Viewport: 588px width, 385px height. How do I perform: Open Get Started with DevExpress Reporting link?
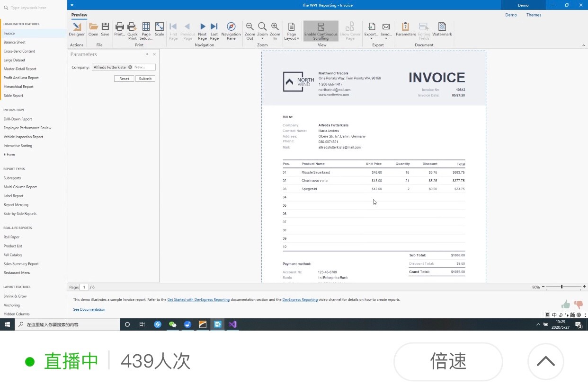(198, 299)
